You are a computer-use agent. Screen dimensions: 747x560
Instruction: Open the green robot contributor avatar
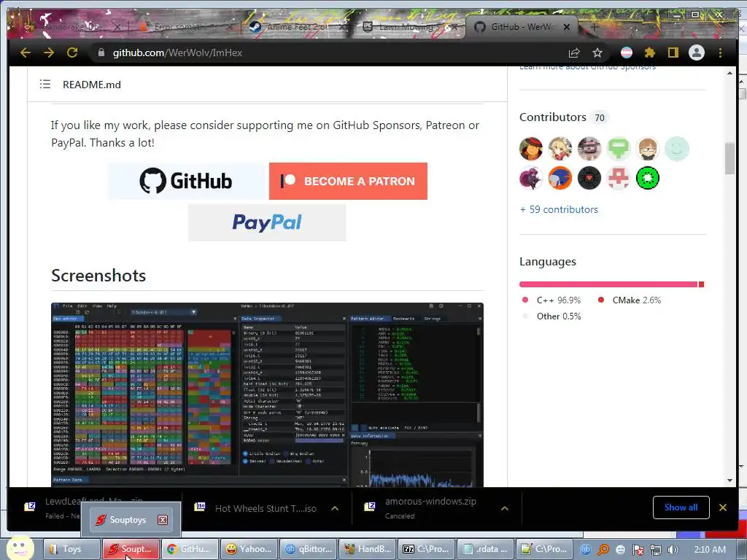(x=619, y=149)
